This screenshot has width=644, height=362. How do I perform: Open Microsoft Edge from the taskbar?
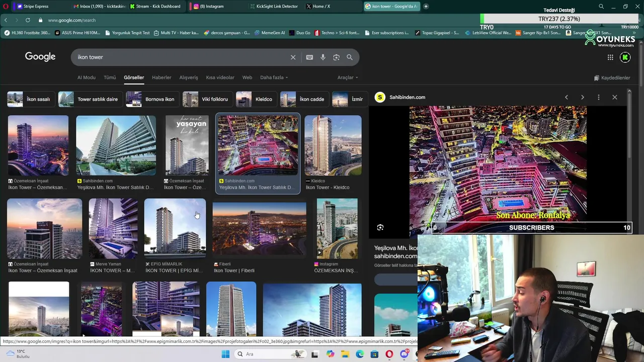click(x=360, y=354)
